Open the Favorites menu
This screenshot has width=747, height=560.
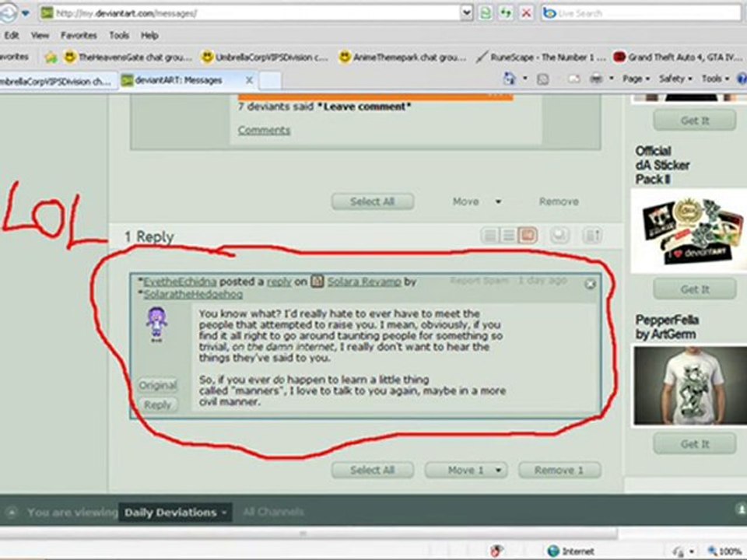click(79, 35)
